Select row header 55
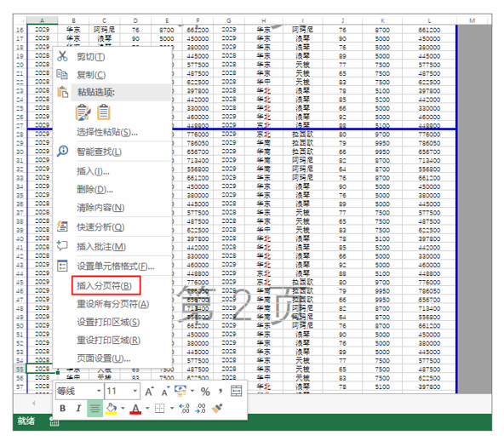Screen dimensions: 504x447 point(20,369)
